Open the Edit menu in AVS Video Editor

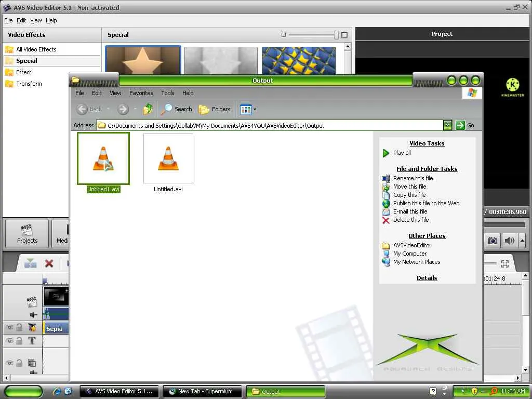(21, 20)
